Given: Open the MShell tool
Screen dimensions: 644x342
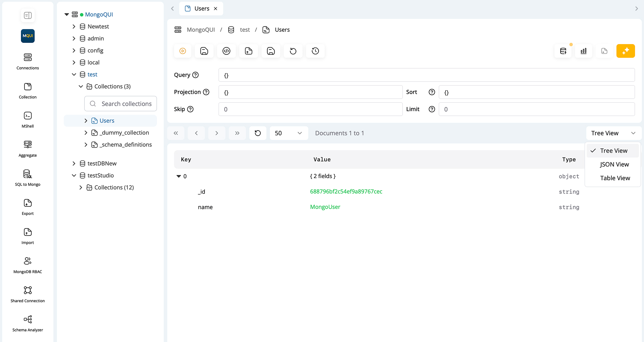Looking at the screenshot, I should point(27,119).
